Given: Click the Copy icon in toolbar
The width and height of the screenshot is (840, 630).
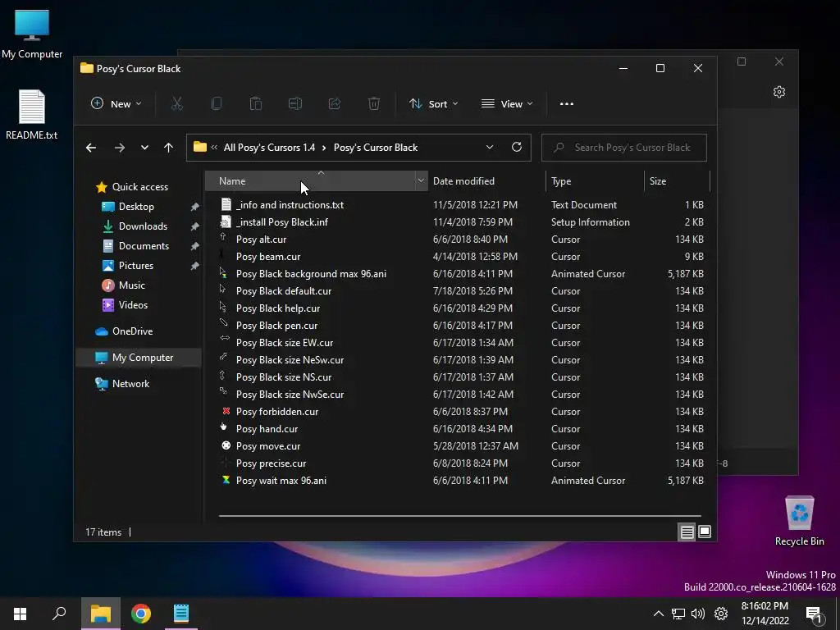Looking at the screenshot, I should point(217,104).
